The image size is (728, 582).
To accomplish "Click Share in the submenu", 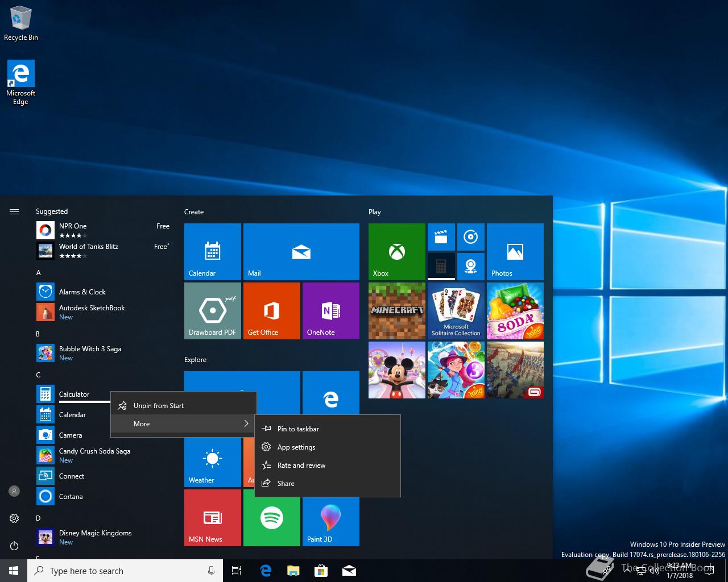I will pyautogui.click(x=328, y=484).
